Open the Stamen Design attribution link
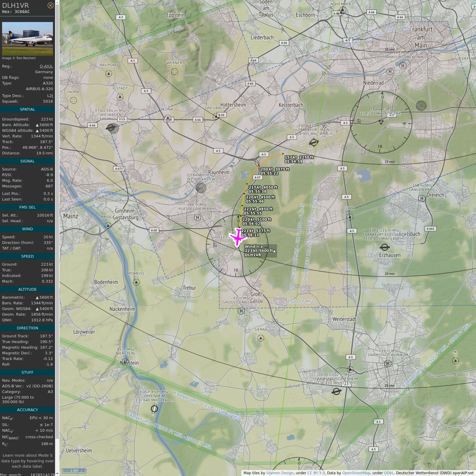This screenshot has height=476, width=476. pos(280,473)
